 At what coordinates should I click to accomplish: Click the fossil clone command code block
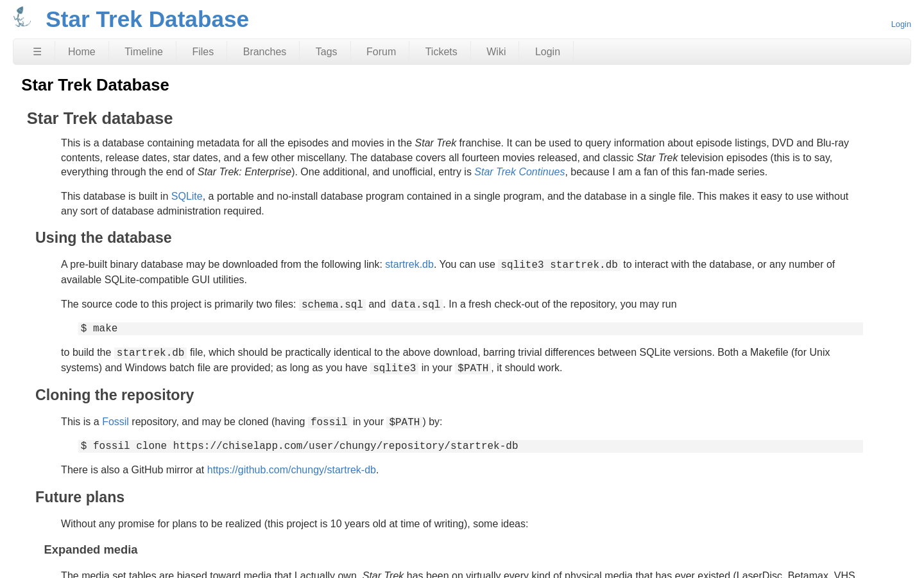point(470,446)
